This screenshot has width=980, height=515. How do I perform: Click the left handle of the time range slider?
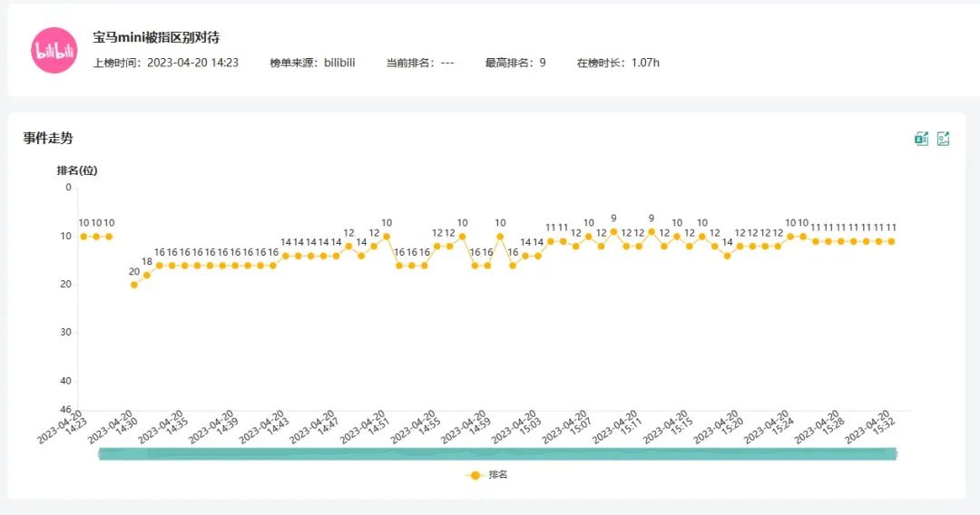pyautogui.click(x=100, y=453)
